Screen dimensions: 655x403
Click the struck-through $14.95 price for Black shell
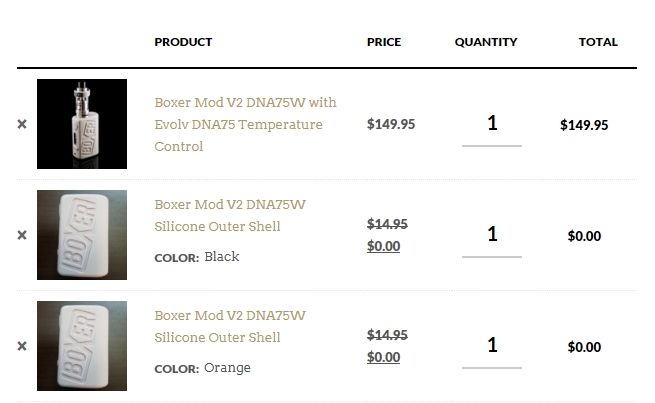tap(387, 224)
